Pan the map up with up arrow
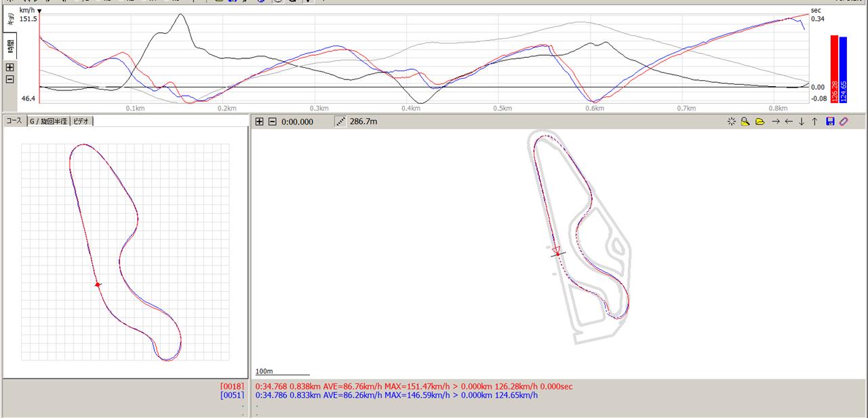Screen dimensions: 868x418 click(x=814, y=121)
